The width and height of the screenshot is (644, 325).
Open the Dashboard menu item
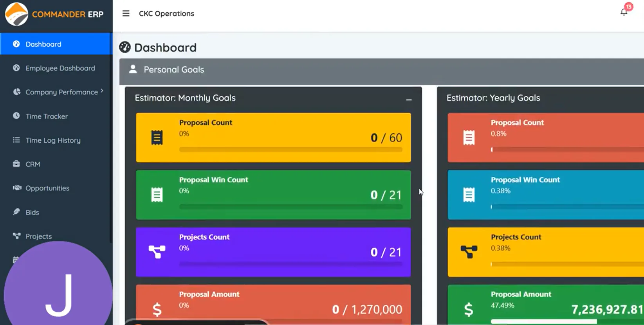point(55,44)
